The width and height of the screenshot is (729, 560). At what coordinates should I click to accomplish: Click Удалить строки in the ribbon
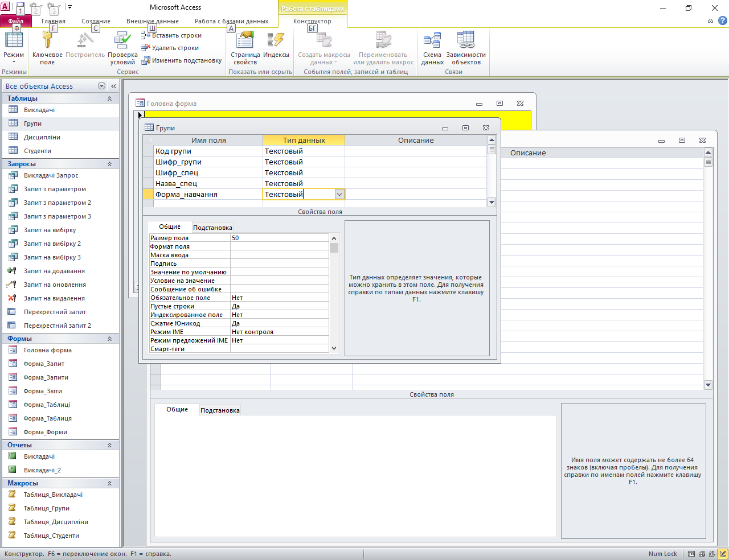point(170,48)
